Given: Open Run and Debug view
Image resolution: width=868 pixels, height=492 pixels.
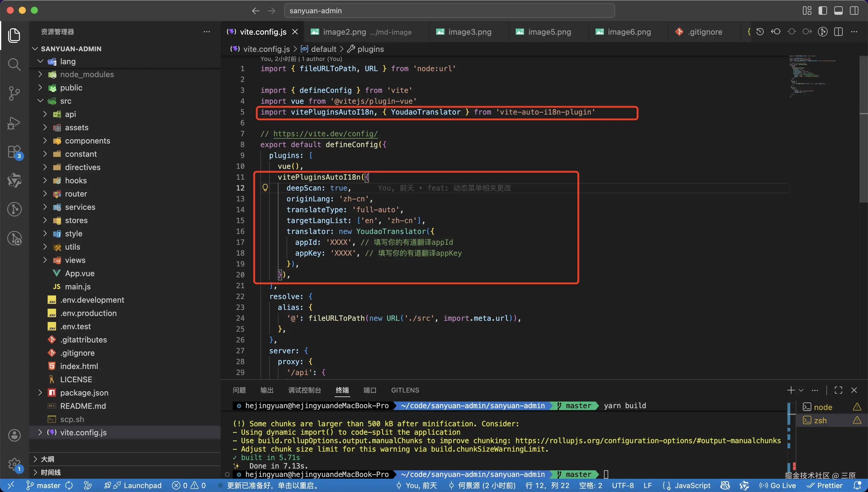Looking at the screenshot, I should [14, 123].
